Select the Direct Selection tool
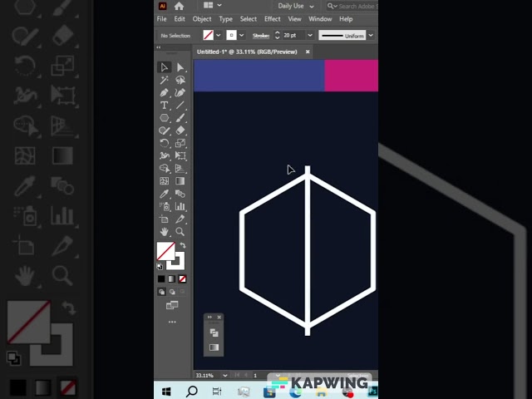This screenshot has height=399, width=532. pyautogui.click(x=180, y=67)
